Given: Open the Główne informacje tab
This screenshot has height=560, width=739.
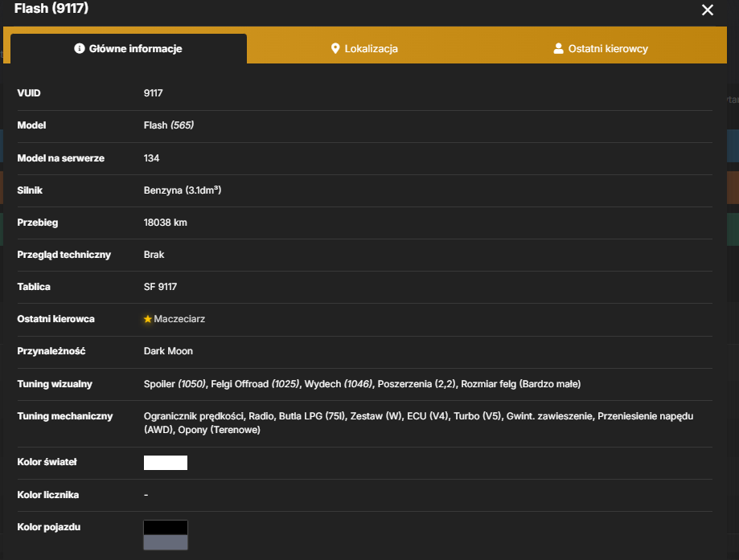Looking at the screenshot, I should 128,48.
